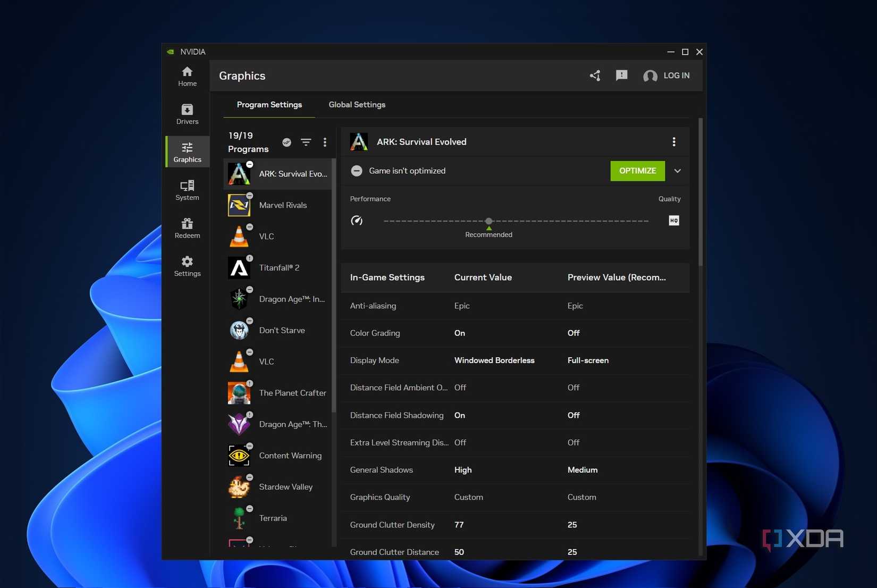This screenshot has width=877, height=588.
Task: Open the program list filter icon
Action: 306,142
